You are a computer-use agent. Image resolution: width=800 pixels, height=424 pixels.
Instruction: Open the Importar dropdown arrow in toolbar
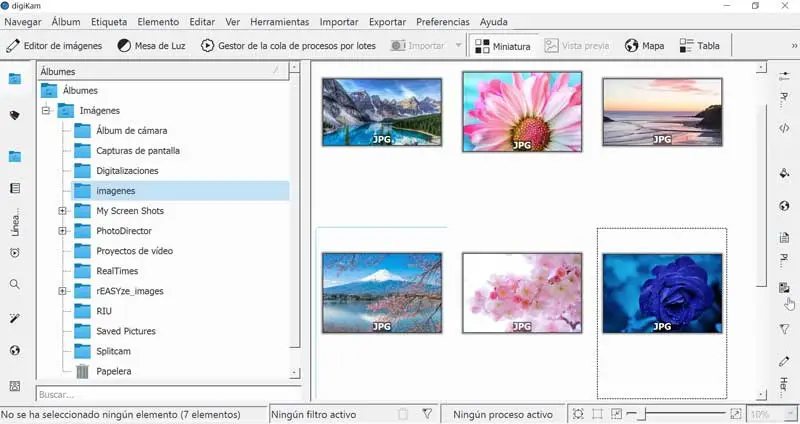[x=458, y=45]
